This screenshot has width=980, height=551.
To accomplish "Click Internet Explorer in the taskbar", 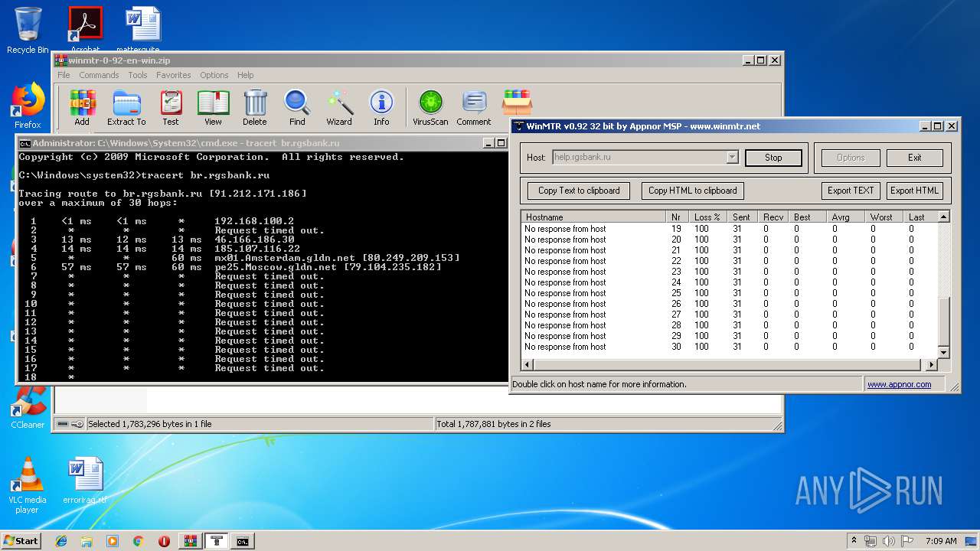I will (x=61, y=541).
